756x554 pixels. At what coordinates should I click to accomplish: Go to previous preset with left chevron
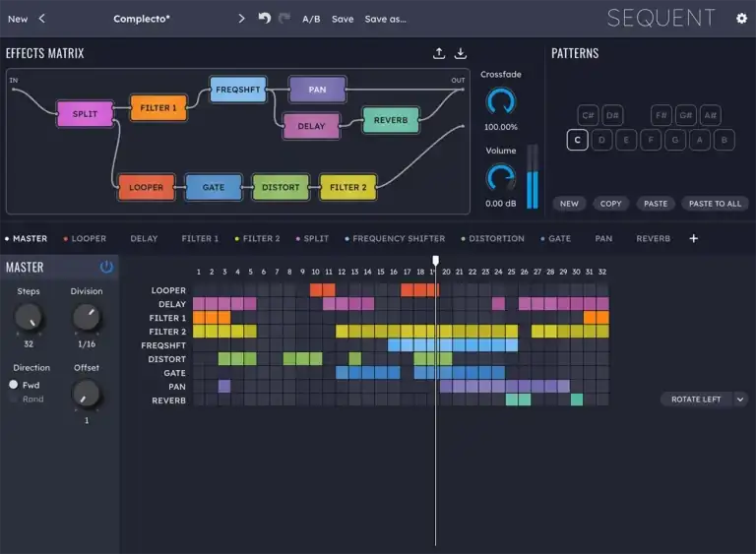(x=42, y=19)
